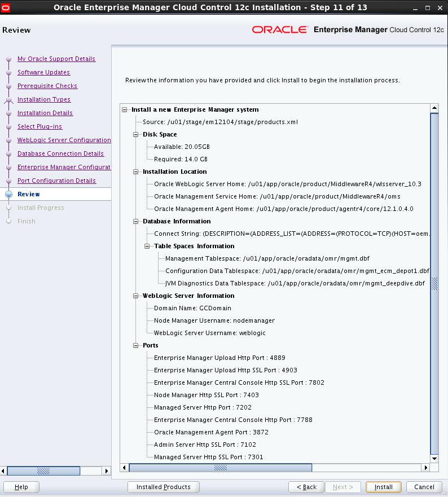Click the right arrow of the horizontal tree scrollbar

tap(426, 468)
